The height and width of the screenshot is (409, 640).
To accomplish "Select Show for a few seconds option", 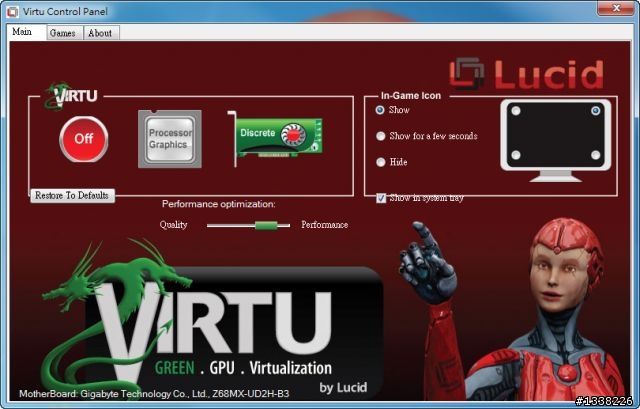I will 380,136.
